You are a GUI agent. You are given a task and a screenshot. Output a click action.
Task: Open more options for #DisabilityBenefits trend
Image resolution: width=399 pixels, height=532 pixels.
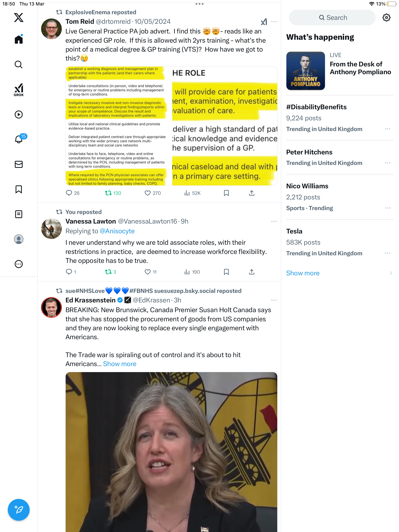pyautogui.click(x=388, y=129)
